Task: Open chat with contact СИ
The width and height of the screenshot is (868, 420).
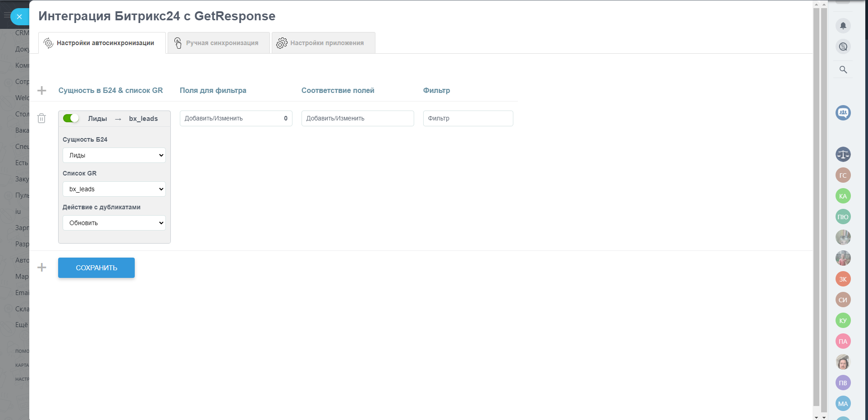Action: coord(843,300)
